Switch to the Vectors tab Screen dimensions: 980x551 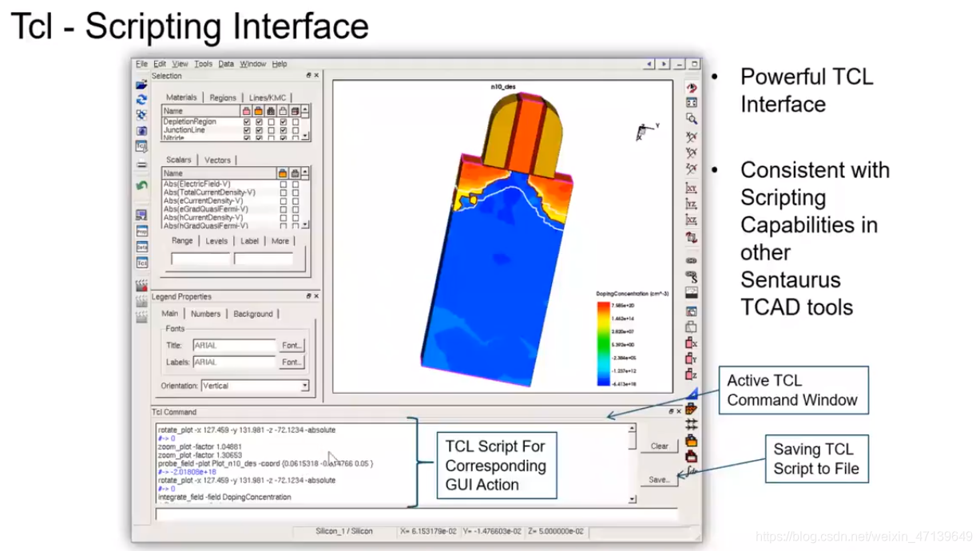pos(217,160)
